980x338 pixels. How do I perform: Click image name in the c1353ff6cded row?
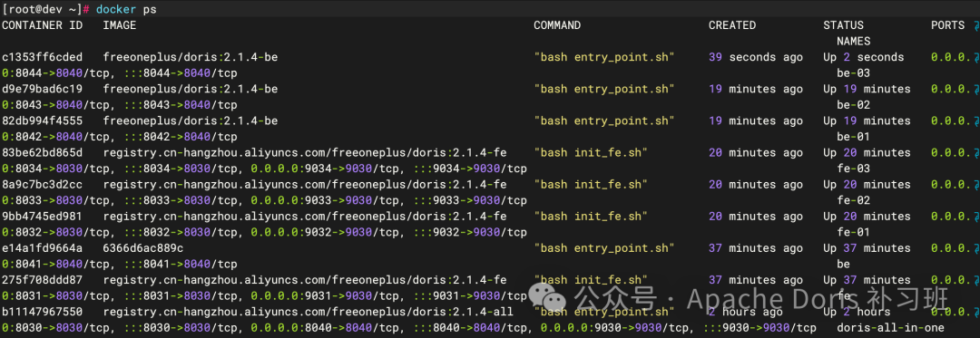coord(191,57)
